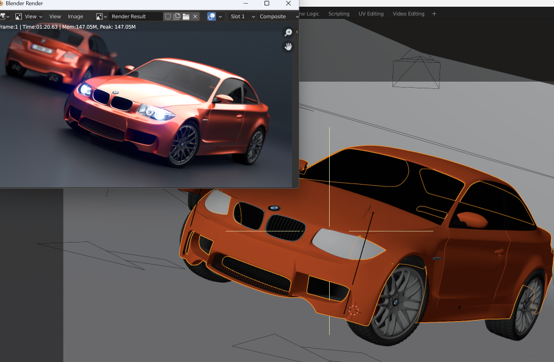This screenshot has height=362, width=554.
Task: Open the Slot 1 render slot dropdown
Action: tap(242, 17)
